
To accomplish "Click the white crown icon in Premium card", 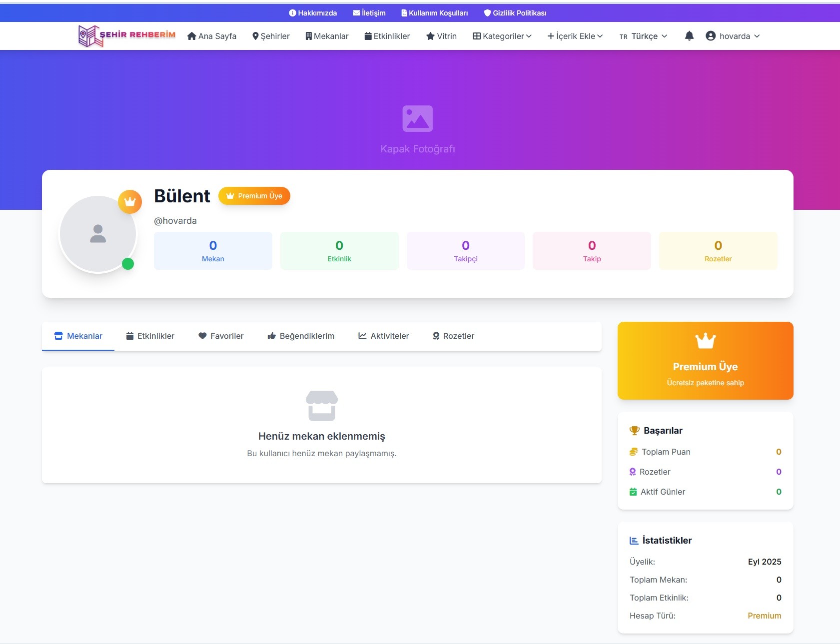I will (705, 341).
